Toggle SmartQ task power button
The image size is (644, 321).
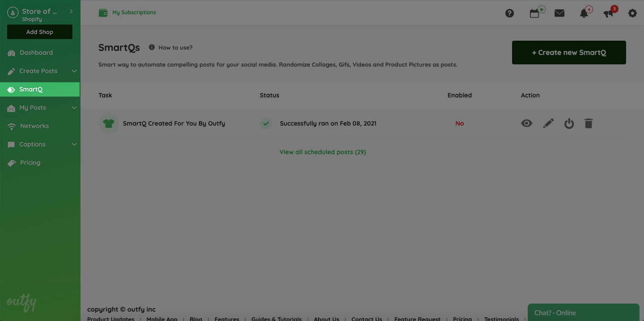(x=569, y=123)
